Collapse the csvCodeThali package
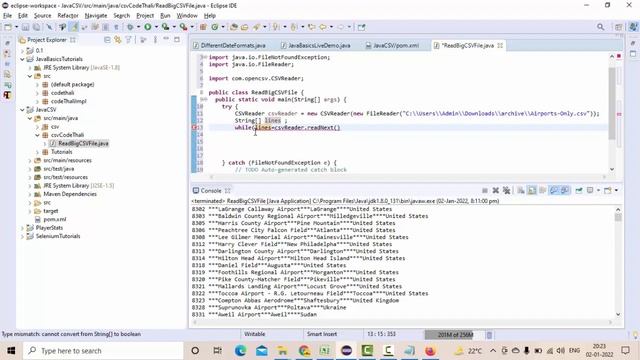The image size is (640, 360). tap(37, 135)
